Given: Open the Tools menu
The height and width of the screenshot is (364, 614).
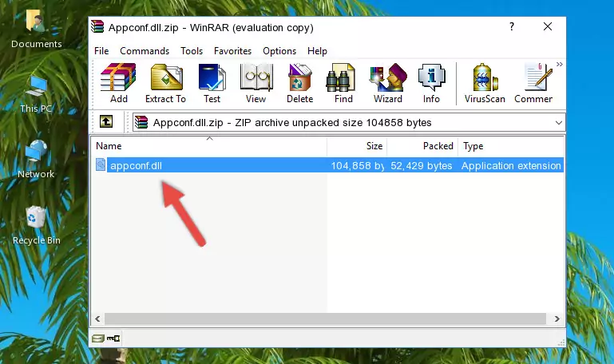Looking at the screenshot, I should pyautogui.click(x=192, y=51).
